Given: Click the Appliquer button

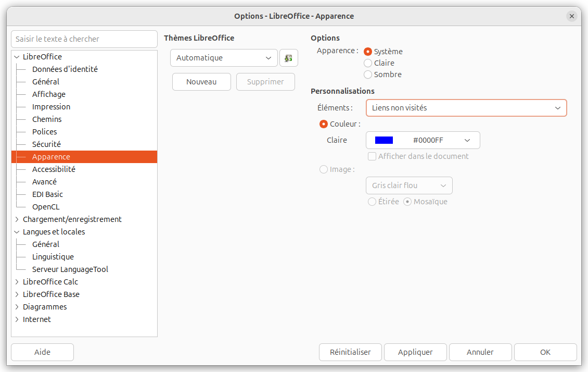Looking at the screenshot, I should (x=415, y=352).
